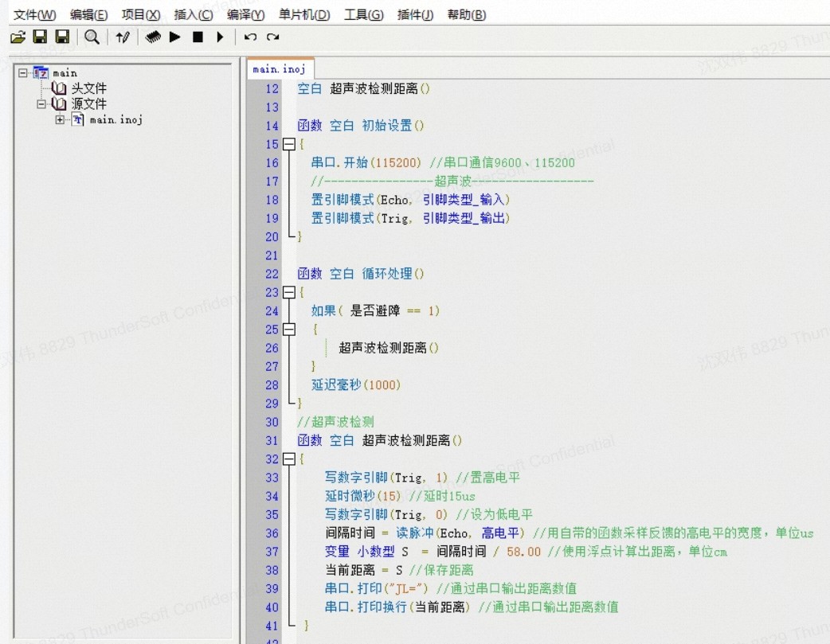Click the 置引脚模式(Trig line of code

(x=410, y=218)
